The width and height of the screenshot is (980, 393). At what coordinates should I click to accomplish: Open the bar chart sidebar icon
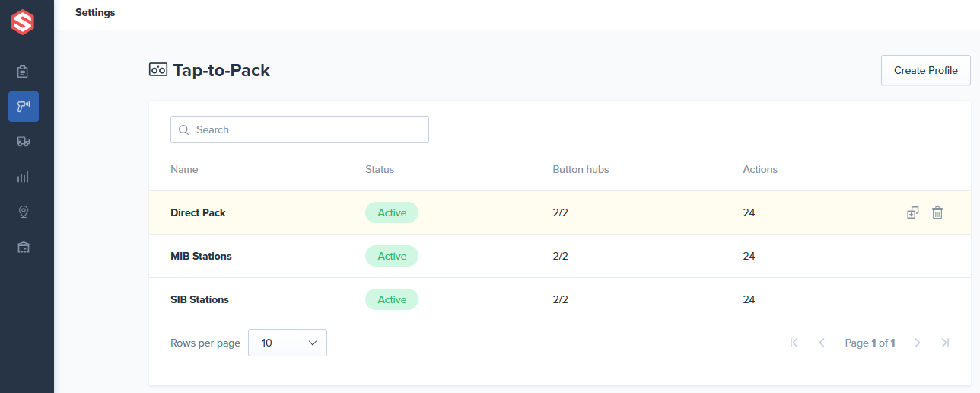click(x=23, y=177)
